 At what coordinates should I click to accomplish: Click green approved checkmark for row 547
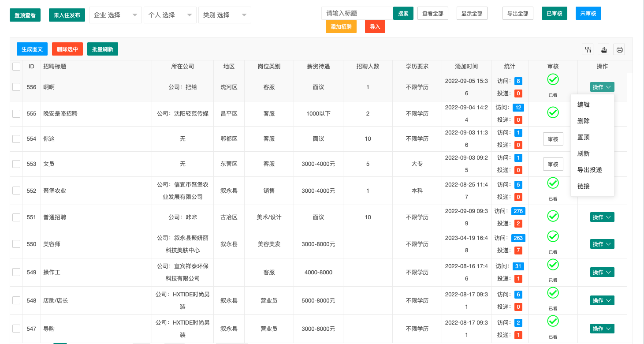click(553, 321)
